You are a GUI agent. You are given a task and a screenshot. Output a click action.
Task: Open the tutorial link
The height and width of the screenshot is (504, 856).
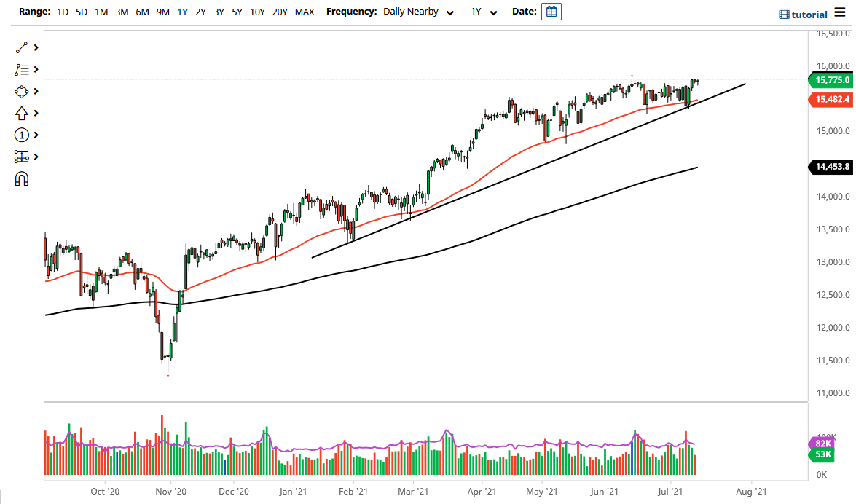(x=809, y=14)
